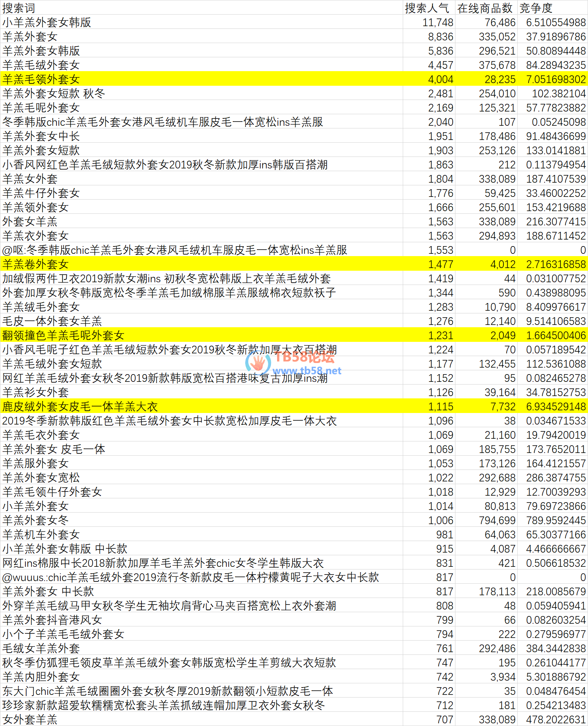The width and height of the screenshot is (588, 726).
Task: Click the TB58 hand logo watermark icon
Action: point(258,362)
